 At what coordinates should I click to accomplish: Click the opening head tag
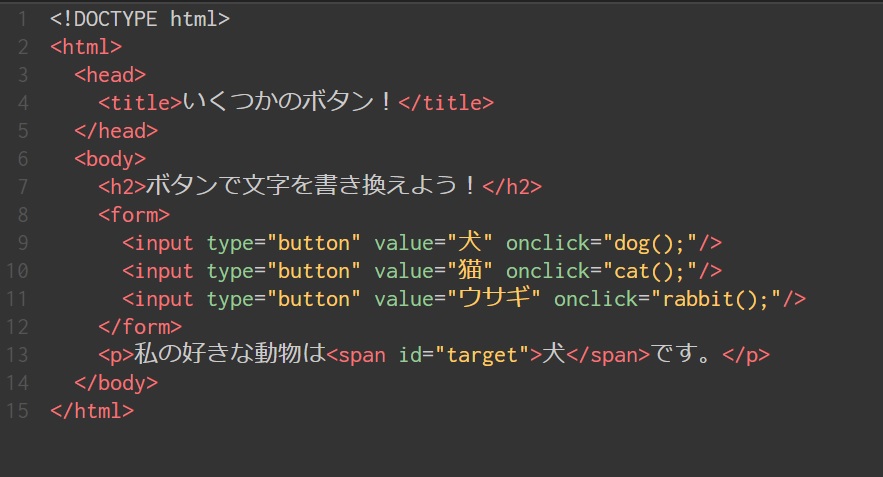coord(110,74)
